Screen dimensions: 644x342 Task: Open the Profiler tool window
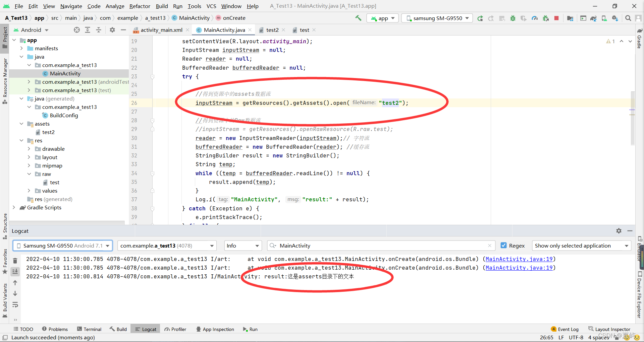[175, 329]
